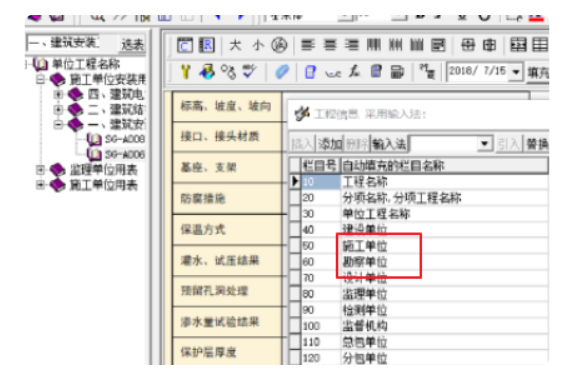Click the 标高、坡度、坡向 form cell
Screen dimensions: 567x383
(227, 106)
